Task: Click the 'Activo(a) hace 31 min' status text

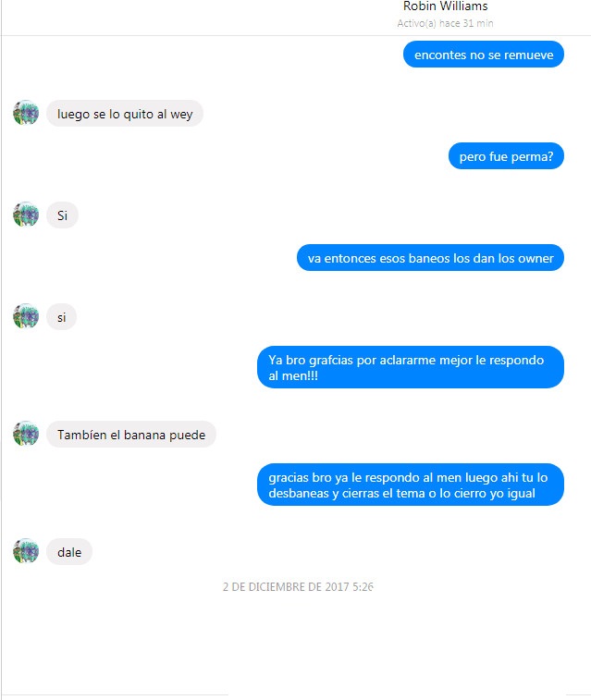Action: 445,23
